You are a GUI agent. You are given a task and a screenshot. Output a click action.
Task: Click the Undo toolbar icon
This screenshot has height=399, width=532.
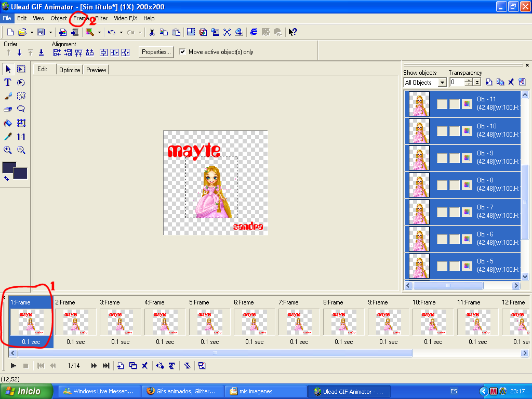(x=112, y=32)
